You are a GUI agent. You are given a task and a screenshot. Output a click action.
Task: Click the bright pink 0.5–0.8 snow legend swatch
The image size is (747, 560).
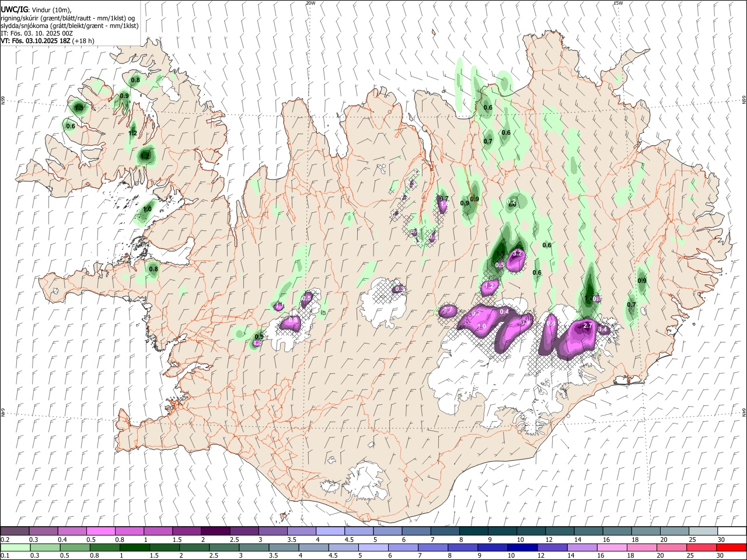click(x=100, y=531)
